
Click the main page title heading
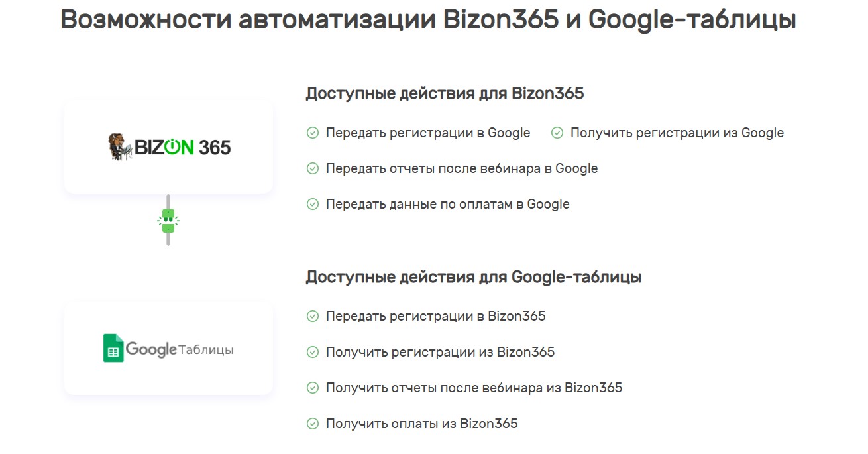click(428, 21)
